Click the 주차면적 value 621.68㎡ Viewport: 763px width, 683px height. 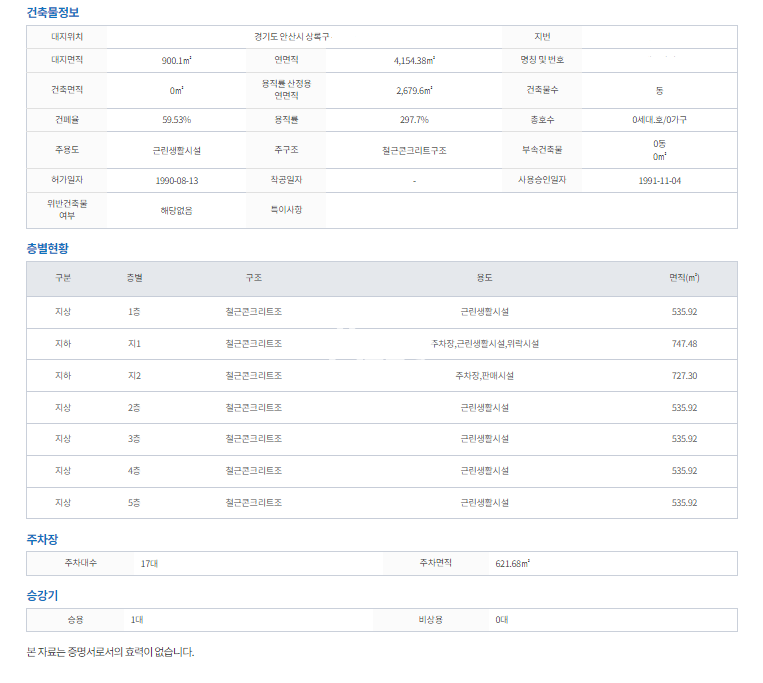(x=512, y=564)
